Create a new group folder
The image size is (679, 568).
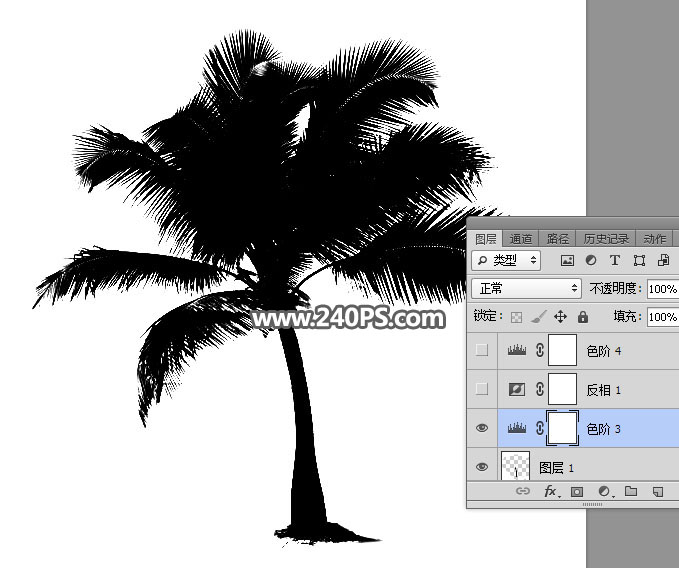tap(631, 491)
